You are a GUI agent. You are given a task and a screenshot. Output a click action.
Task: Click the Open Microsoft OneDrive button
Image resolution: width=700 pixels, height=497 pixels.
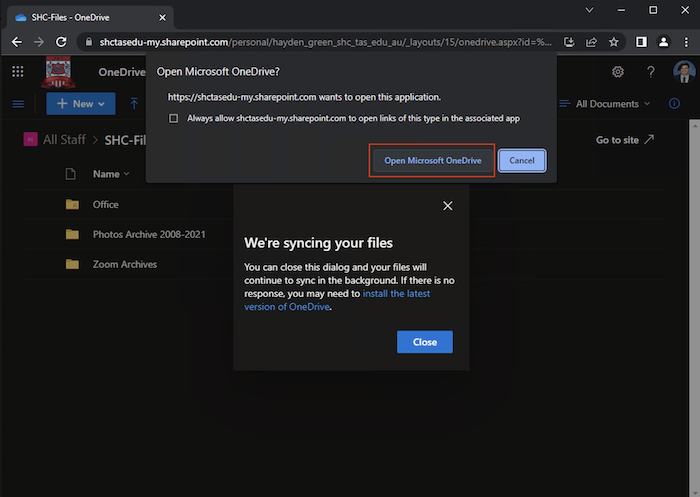(433, 160)
